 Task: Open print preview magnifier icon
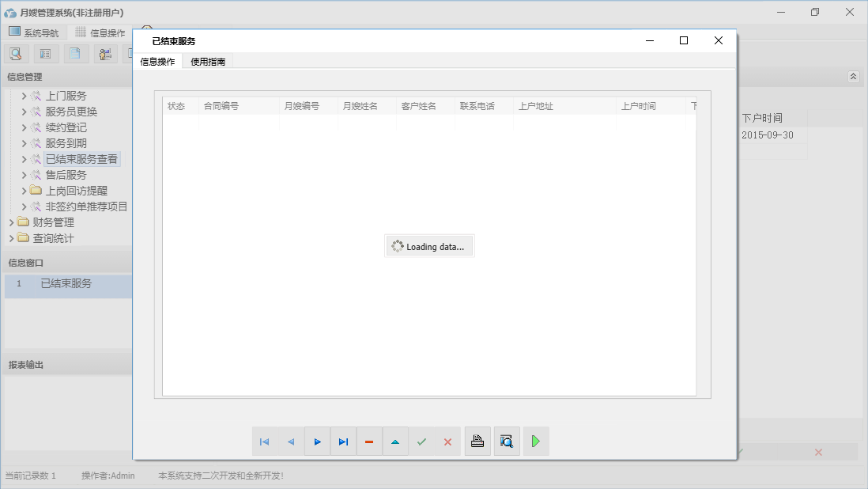pyautogui.click(x=507, y=442)
